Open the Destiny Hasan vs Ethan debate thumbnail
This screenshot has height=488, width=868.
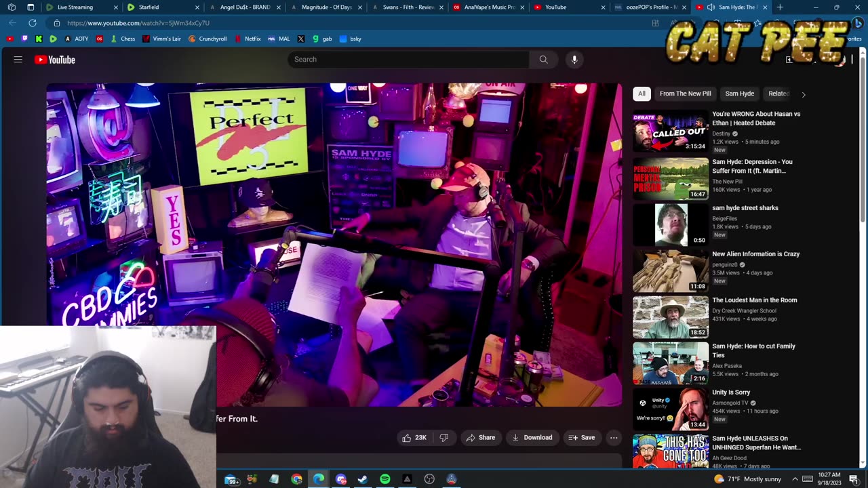671,132
